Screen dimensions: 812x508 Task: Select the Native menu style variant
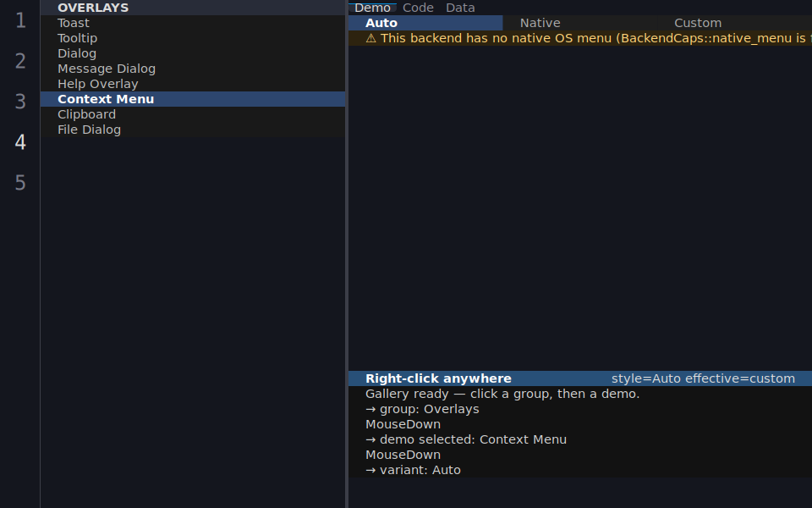pos(580,23)
